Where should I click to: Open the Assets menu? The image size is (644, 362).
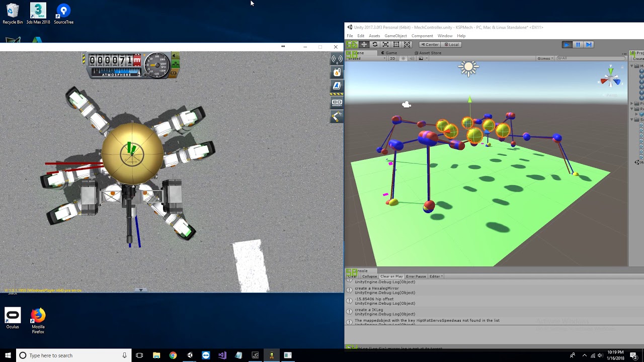coord(374,36)
